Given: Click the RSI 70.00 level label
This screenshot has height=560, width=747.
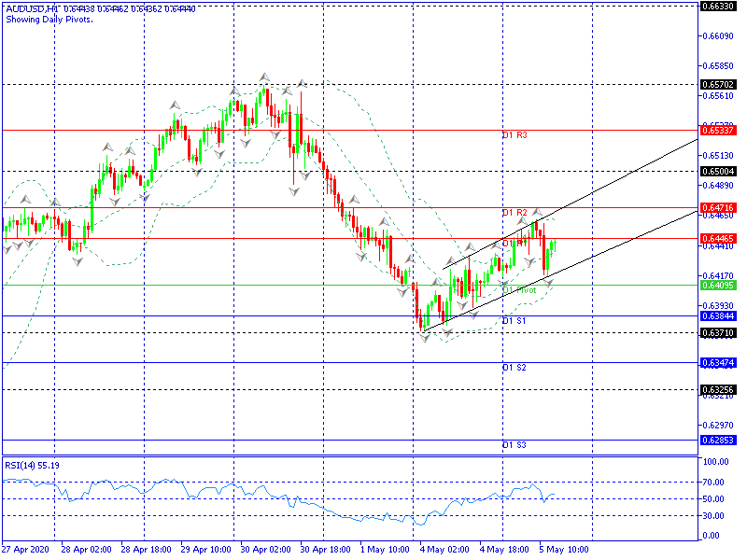Looking at the screenshot, I should coord(713,483).
